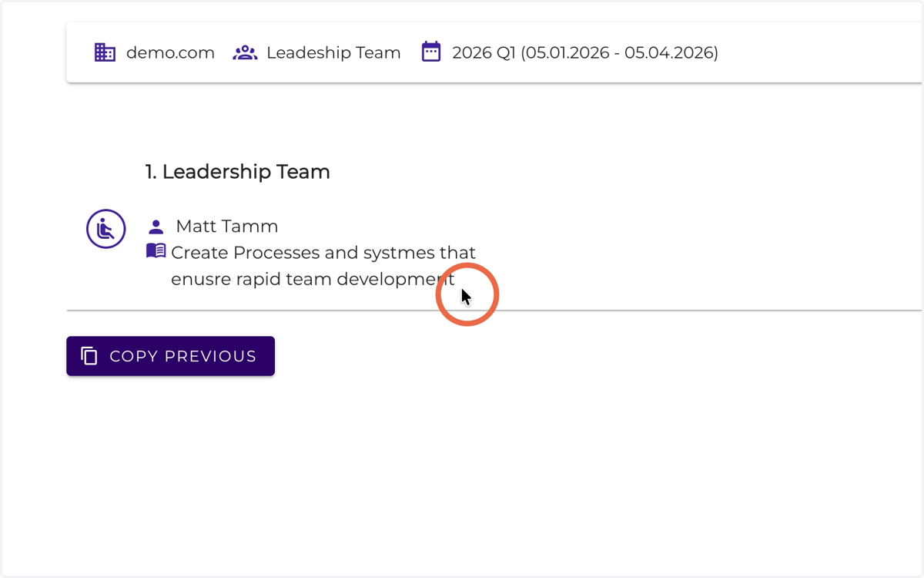This screenshot has height=578, width=924.
Task: Click the '1. Leadership Team' heading
Action: (238, 172)
